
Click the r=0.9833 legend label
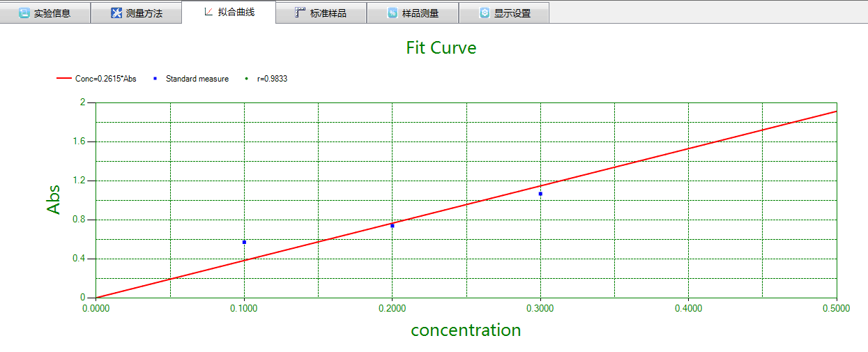coord(272,79)
